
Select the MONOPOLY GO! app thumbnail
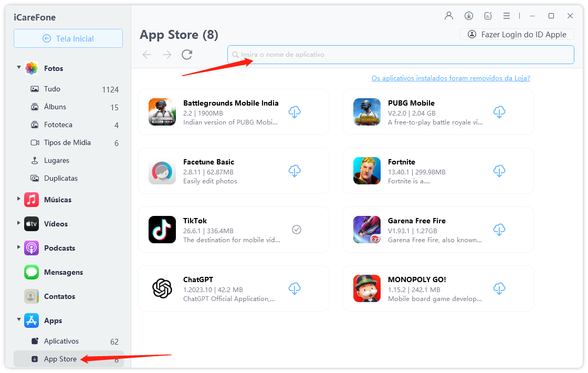(367, 288)
